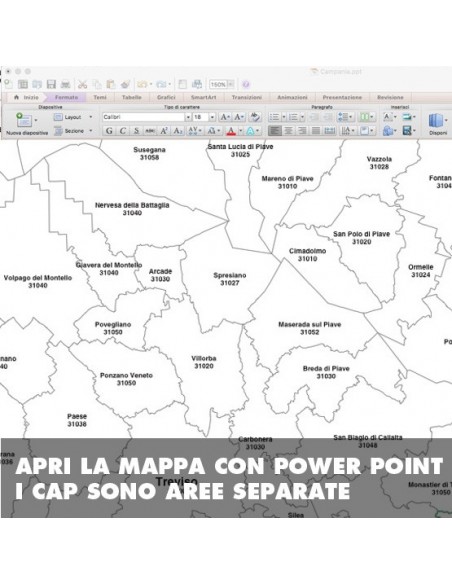The image size is (452, 584).
Task: Switch to the Temi tab
Action: pos(100,97)
